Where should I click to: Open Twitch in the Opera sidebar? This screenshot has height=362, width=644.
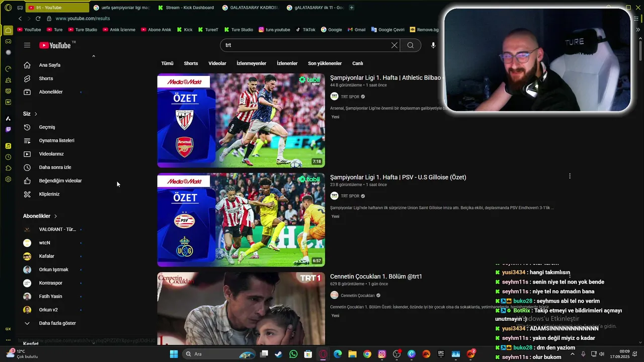pos(8,129)
